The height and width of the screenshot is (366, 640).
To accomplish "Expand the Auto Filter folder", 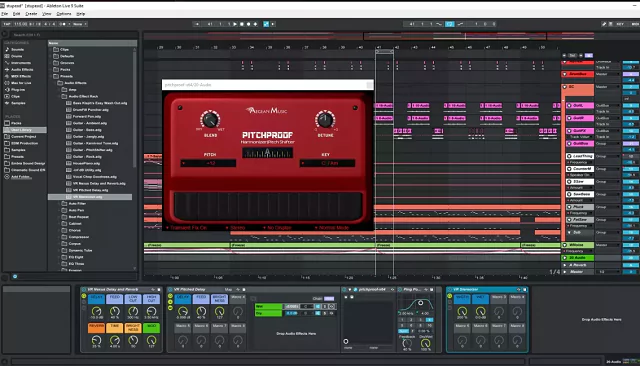I will point(60,203).
